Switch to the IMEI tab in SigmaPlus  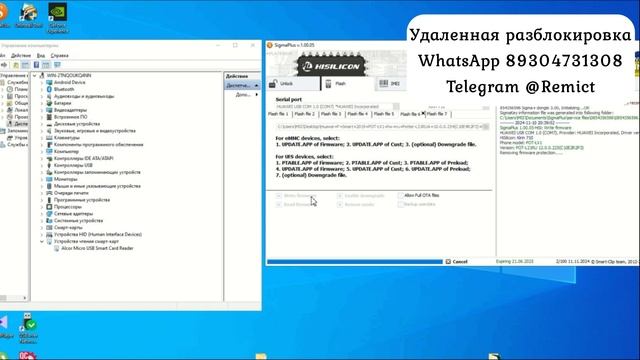click(391, 84)
